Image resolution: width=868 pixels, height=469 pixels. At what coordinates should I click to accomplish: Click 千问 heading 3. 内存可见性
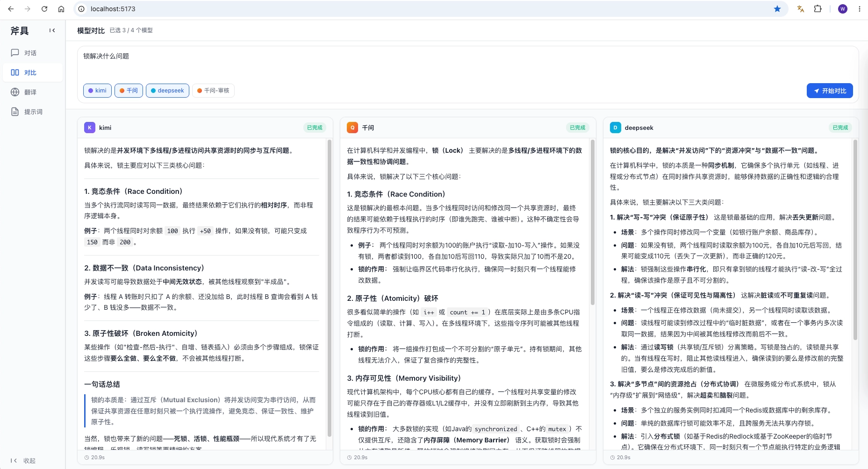pyautogui.click(x=404, y=378)
